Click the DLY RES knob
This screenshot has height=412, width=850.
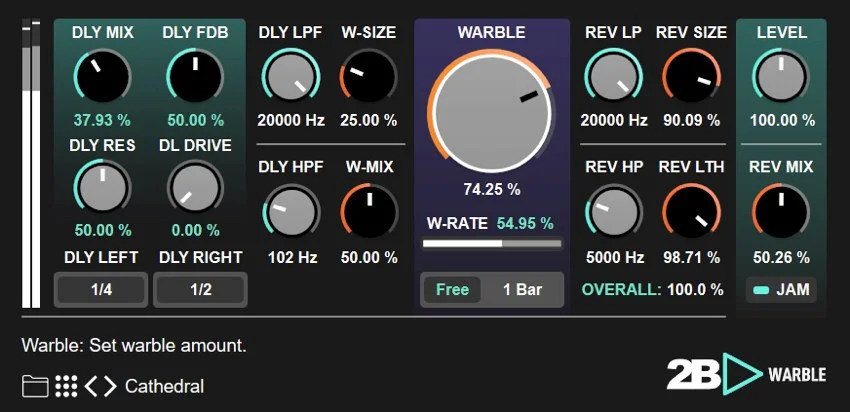(x=102, y=187)
